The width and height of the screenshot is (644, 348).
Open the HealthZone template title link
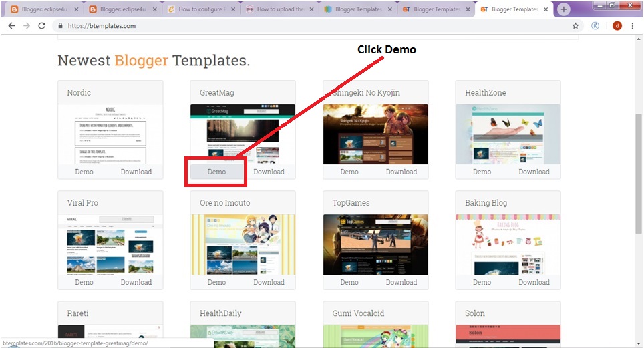point(486,92)
